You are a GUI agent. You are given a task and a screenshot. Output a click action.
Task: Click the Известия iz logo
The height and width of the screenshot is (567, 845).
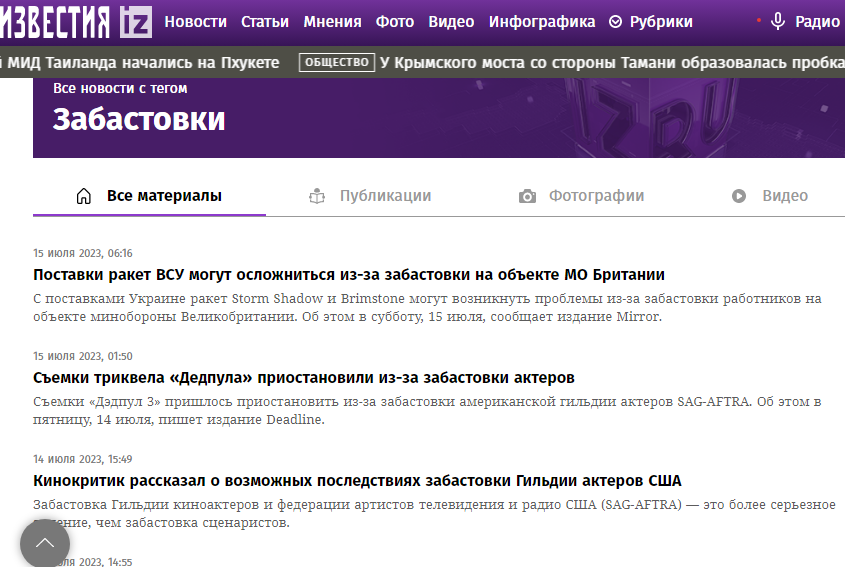[75, 21]
